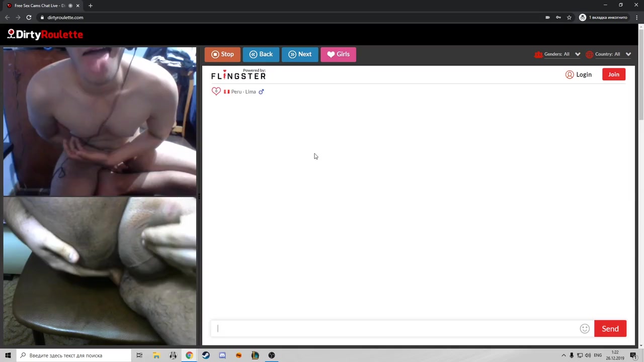
Task: Go to previous chat with Back
Action: tap(261, 54)
